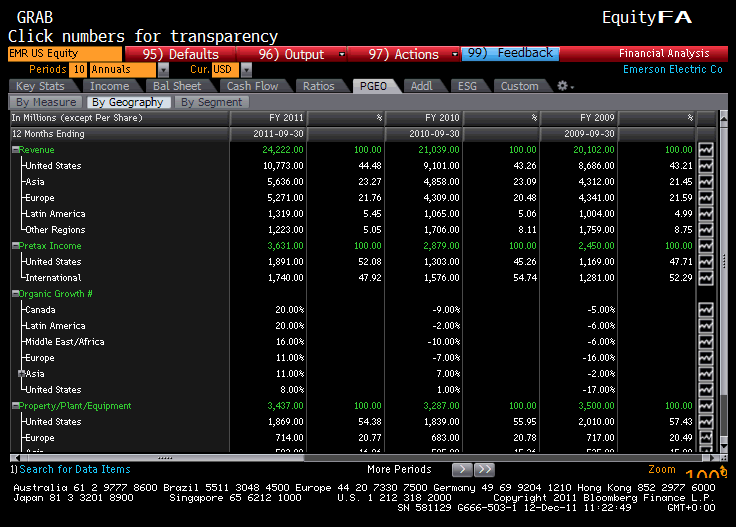
Task: Click chart icon for the Latin America revenue row
Action: [705, 214]
